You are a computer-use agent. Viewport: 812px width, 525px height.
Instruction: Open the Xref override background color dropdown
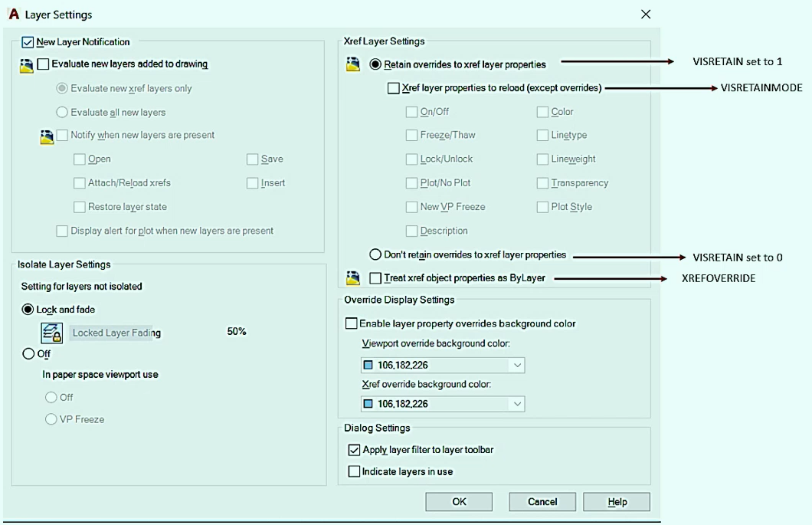click(519, 402)
